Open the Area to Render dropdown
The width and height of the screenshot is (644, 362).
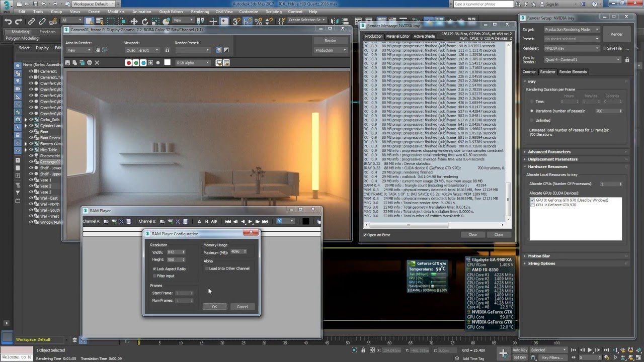pos(78,50)
